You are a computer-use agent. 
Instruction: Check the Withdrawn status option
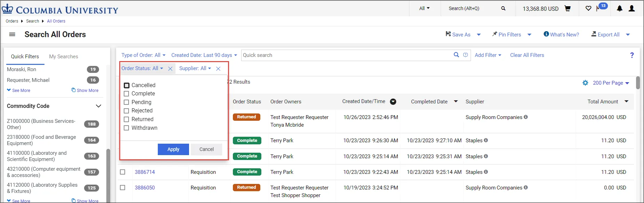coord(127,128)
